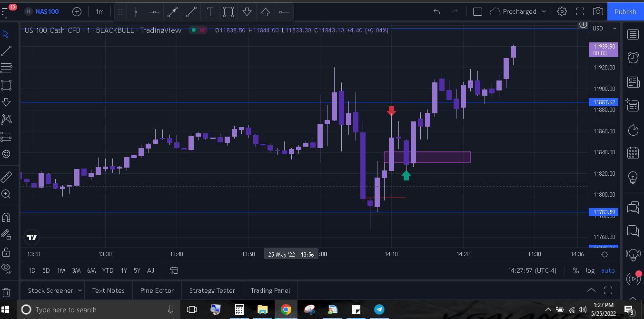Select arrow down marker in favorites toolbar
This screenshot has width=644, height=319.
(x=247, y=12)
